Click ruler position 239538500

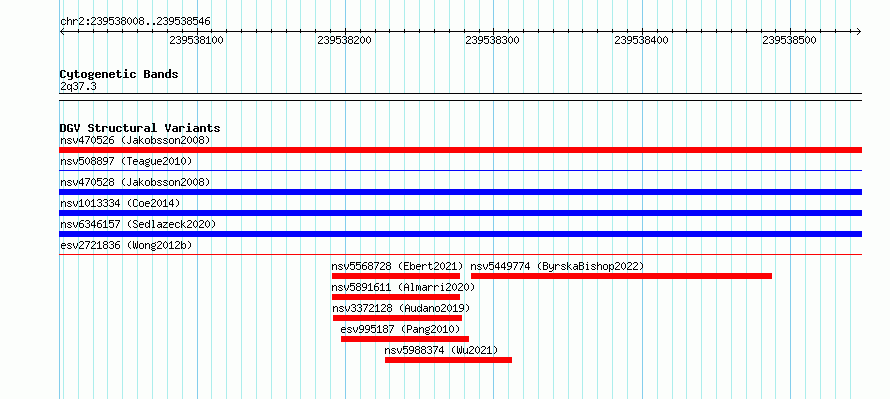(x=790, y=40)
